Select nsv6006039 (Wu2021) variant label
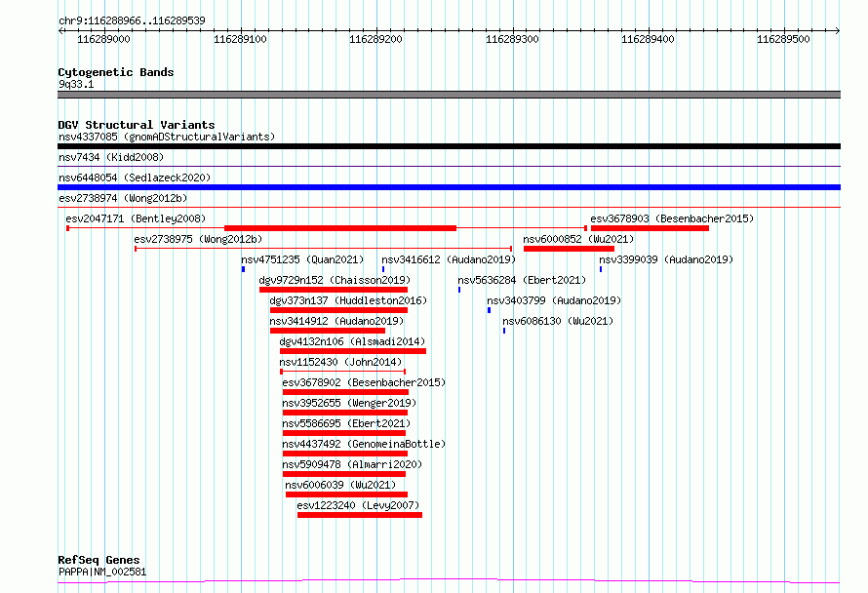 [340, 485]
